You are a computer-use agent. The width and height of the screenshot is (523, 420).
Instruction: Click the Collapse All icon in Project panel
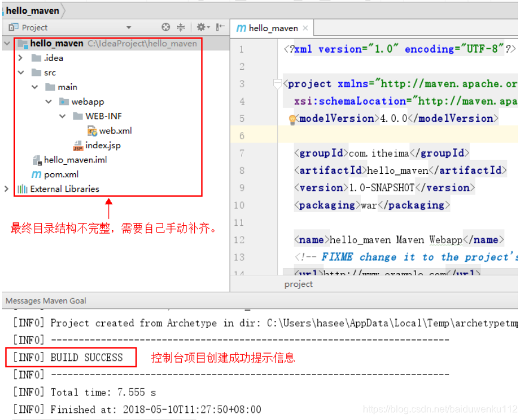pos(181,27)
